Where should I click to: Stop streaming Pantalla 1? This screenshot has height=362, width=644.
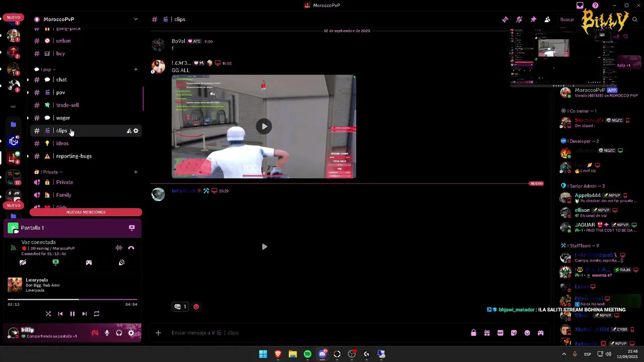[132, 228]
